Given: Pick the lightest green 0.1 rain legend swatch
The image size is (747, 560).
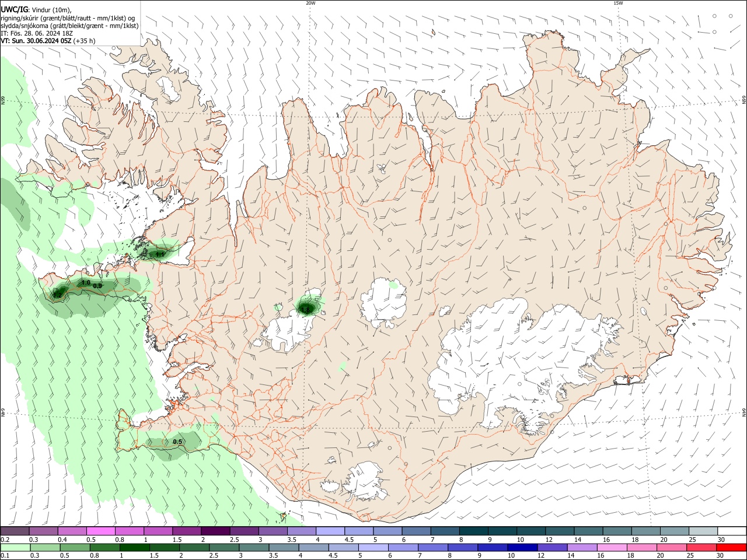Looking at the screenshot, I should click(15, 548).
